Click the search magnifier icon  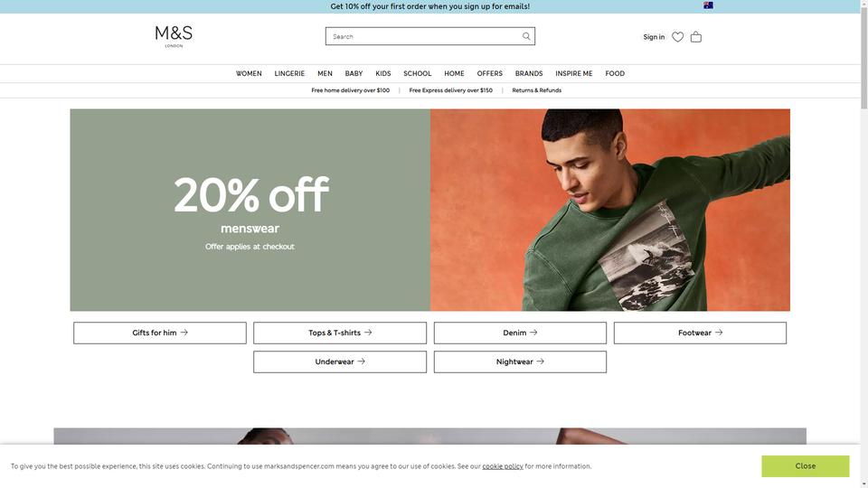click(526, 36)
